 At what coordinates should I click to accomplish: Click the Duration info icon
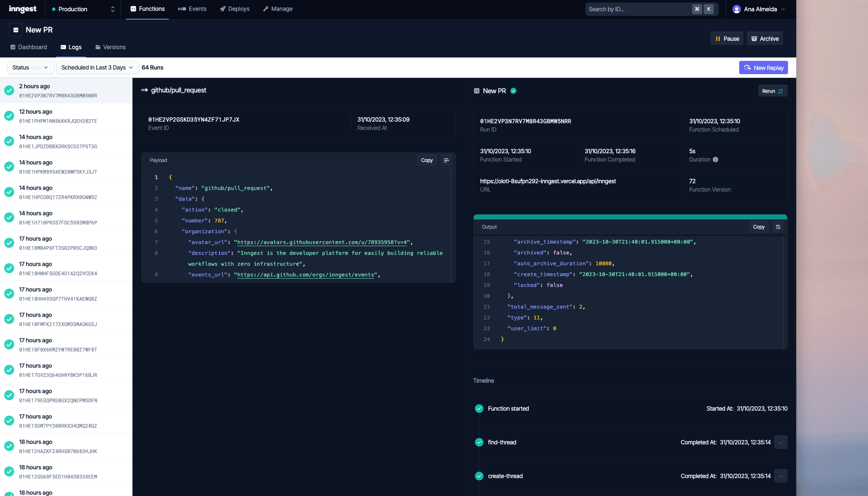pos(715,160)
